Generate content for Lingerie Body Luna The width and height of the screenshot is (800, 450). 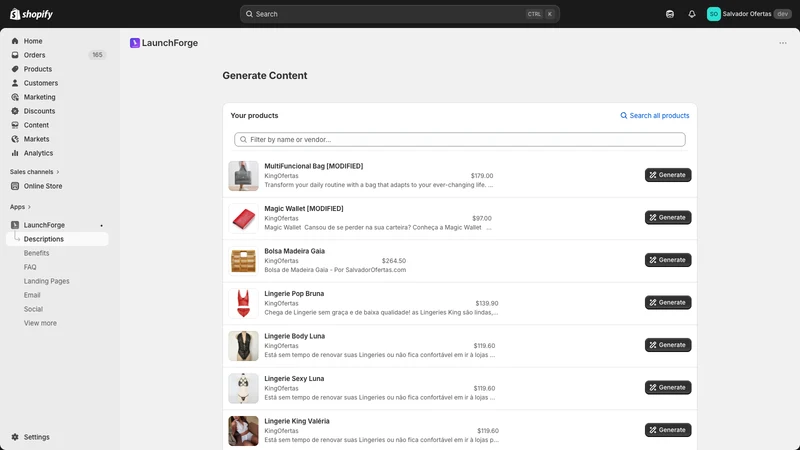668,345
